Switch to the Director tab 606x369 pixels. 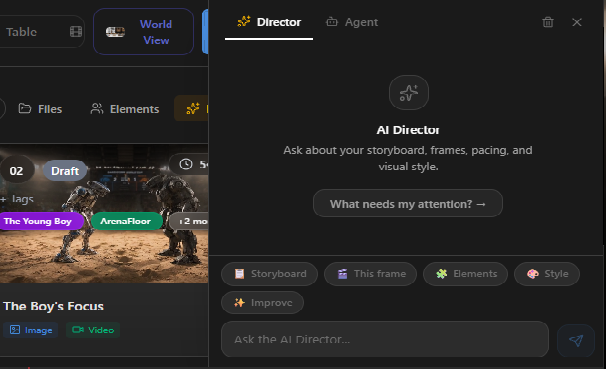[269, 22]
